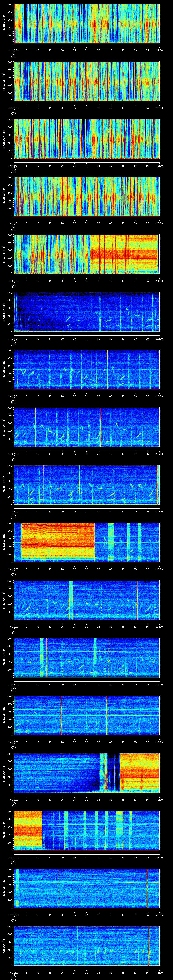Choose the spectrogram panel starting at 14:24:00
The image size is (173, 980).
tap(86, 485)
